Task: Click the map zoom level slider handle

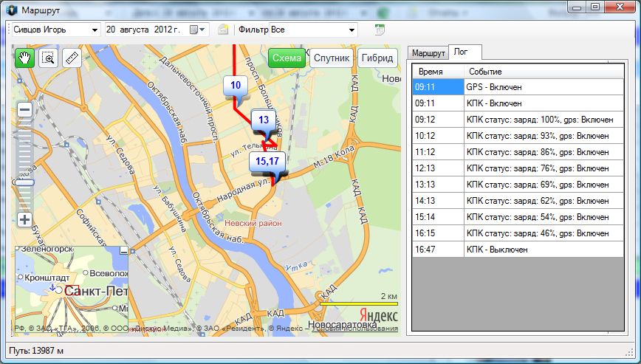Action: [x=25, y=182]
